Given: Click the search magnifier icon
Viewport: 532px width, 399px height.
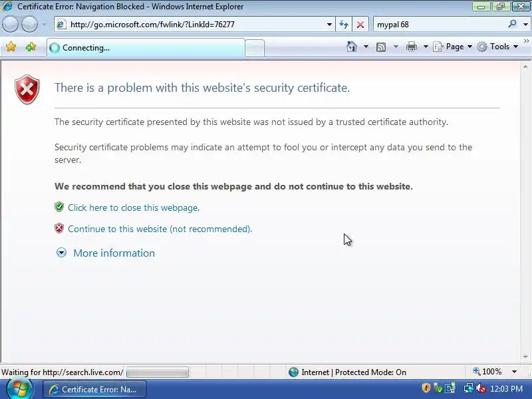Looking at the screenshot, I should [x=512, y=24].
